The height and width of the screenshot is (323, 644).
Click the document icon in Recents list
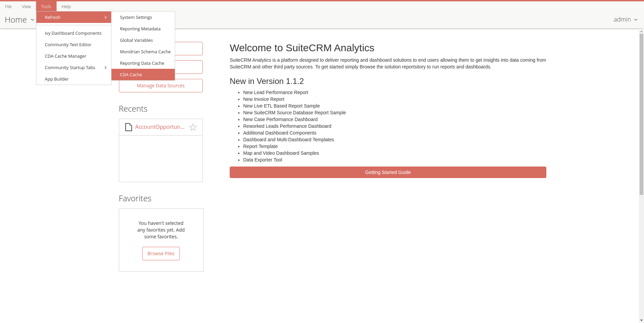[128, 127]
